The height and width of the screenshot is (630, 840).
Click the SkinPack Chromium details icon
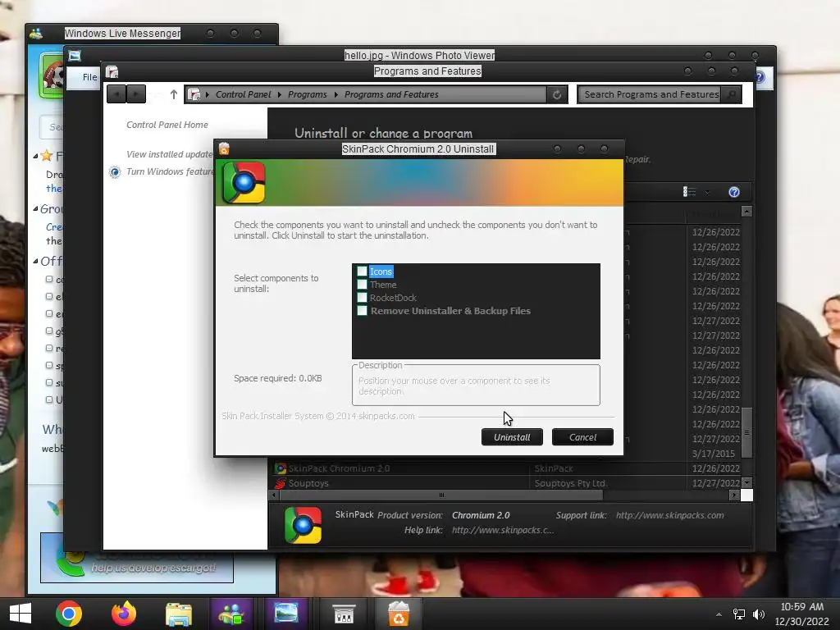(303, 525)
